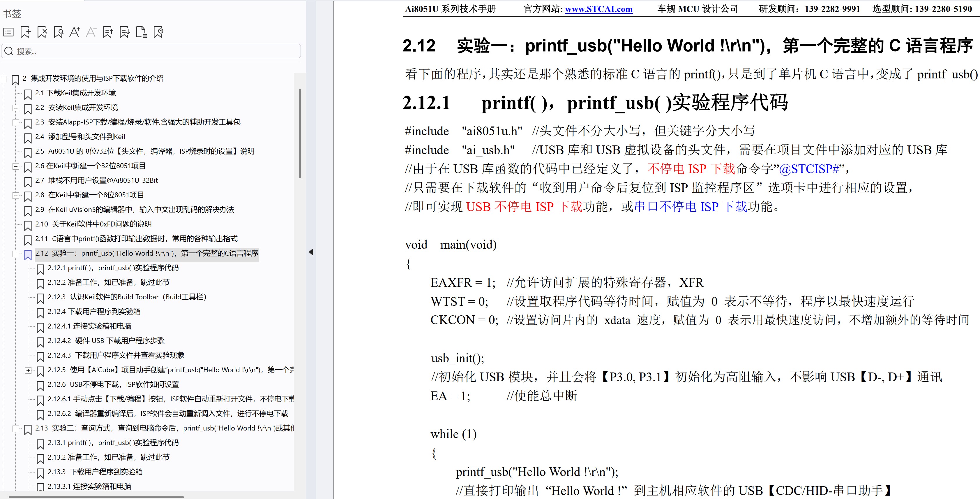The image size is (980, 499).
Task: Open bookmark 2.10 关于0xFD问题的说明
Action: coord(93,224)
